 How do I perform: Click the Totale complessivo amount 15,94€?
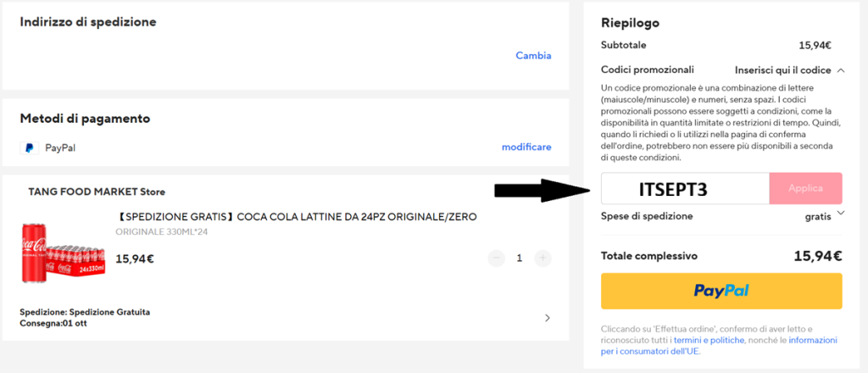click(x=818, y=256)
